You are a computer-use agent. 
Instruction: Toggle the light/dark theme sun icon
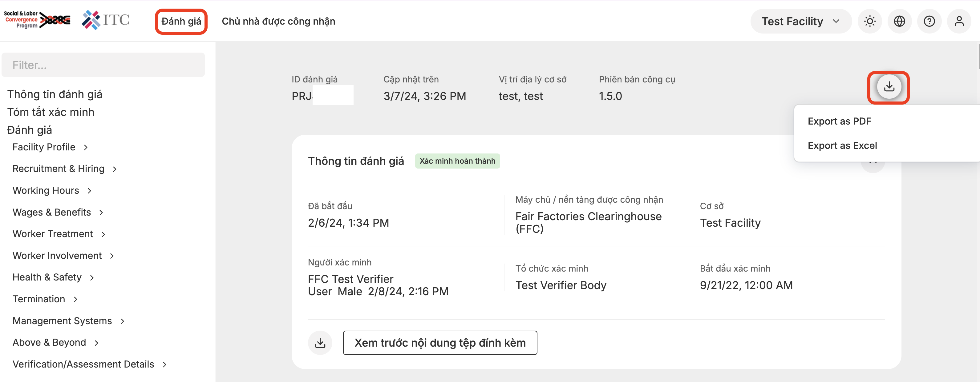click(x=870, y=21)
